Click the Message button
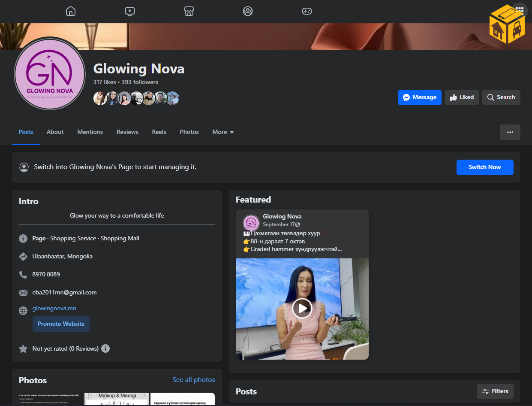 [419, 97]
